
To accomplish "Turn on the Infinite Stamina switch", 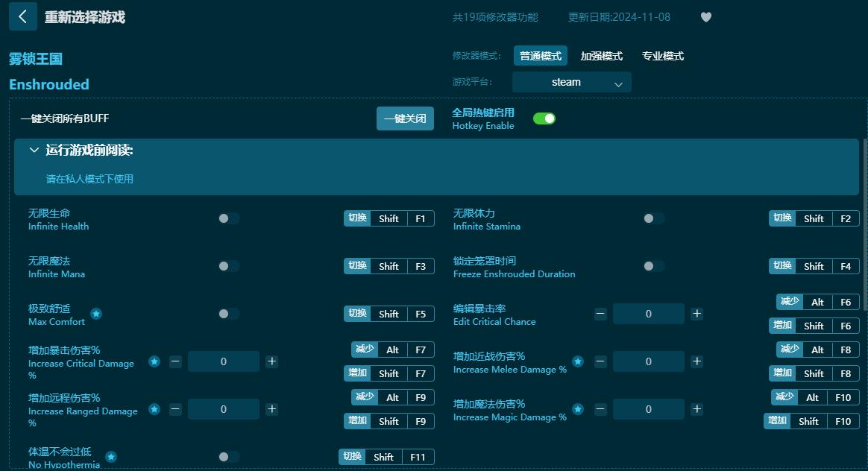I will click(654, 218).
